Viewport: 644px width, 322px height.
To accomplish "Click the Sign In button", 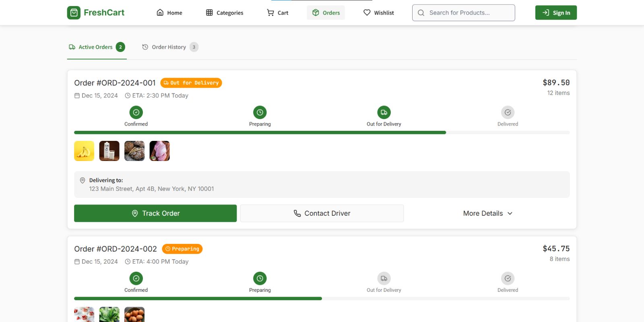I will [x=556, y=13].
